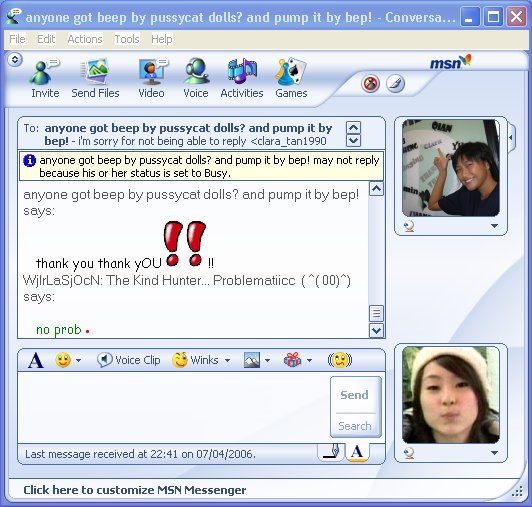Record a Voice Clip

(x=128, y=360)
